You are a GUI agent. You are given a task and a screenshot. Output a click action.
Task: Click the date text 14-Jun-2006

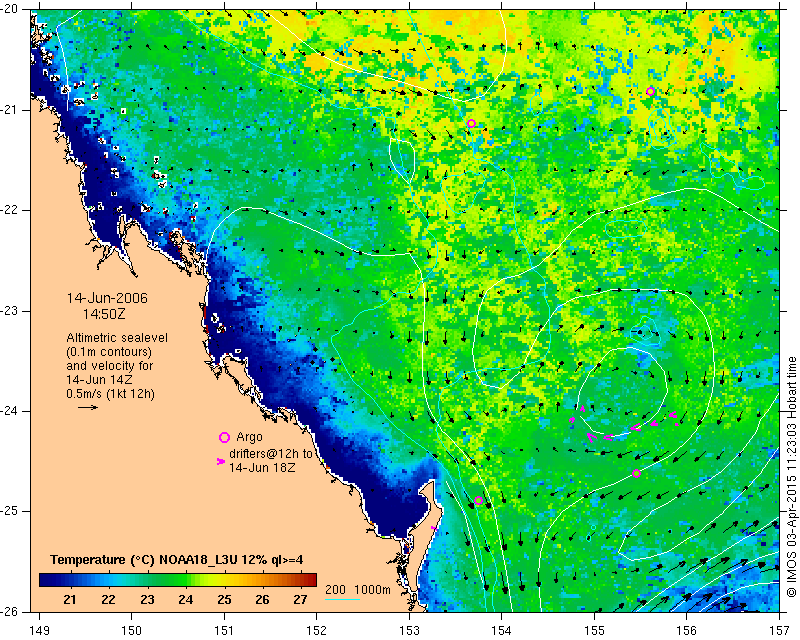[x=107, y=298]
